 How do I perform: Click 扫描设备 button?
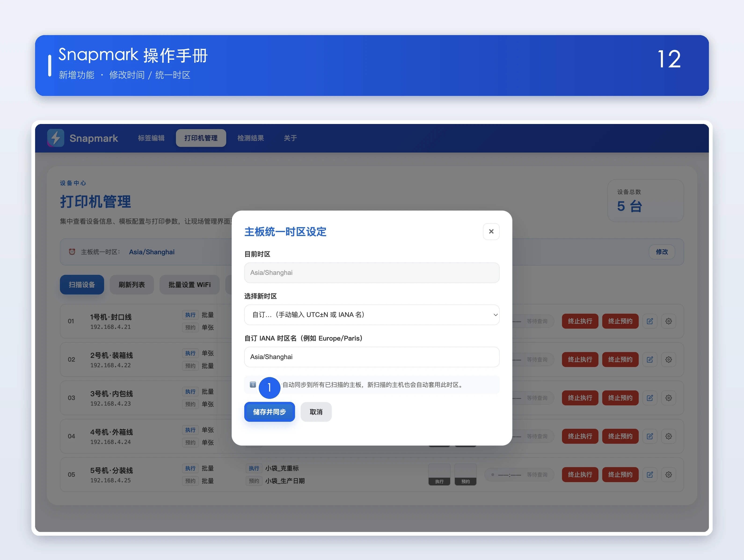coord(82,284)
